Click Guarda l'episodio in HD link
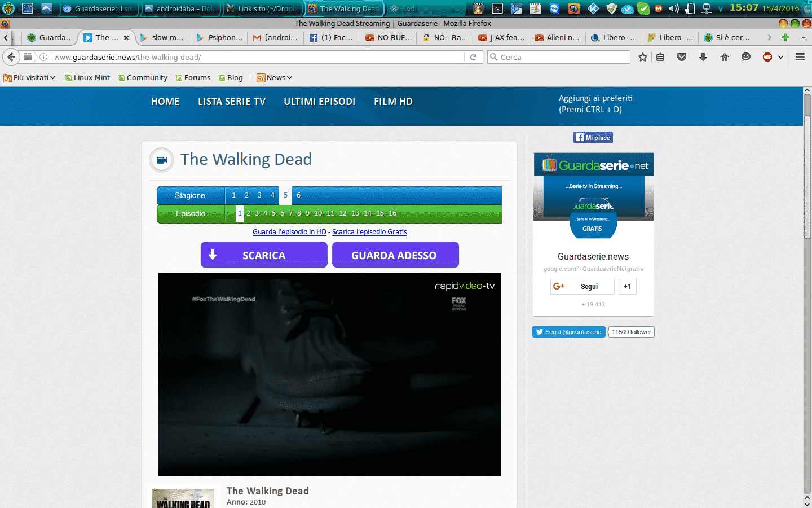 coord(289,232)
